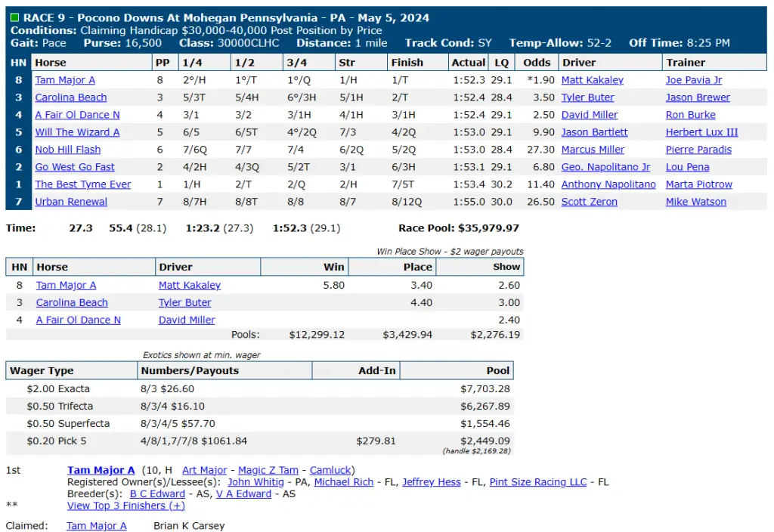Screen dimensions: 774x532
Task: Open driver Geo. Napolitano Jr link
Action: pyautogui.click(x=605, y=167)
